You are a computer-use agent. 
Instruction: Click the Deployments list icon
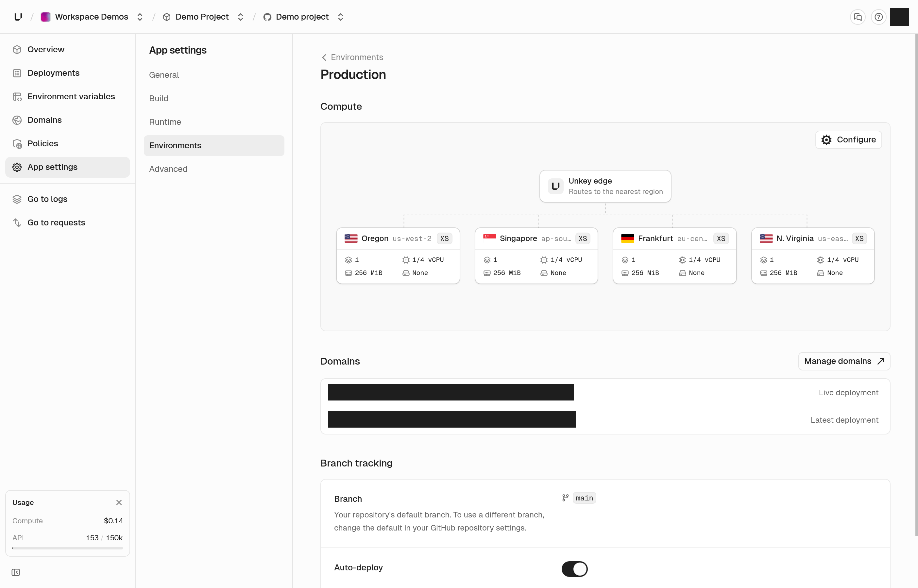coord(17,73)
